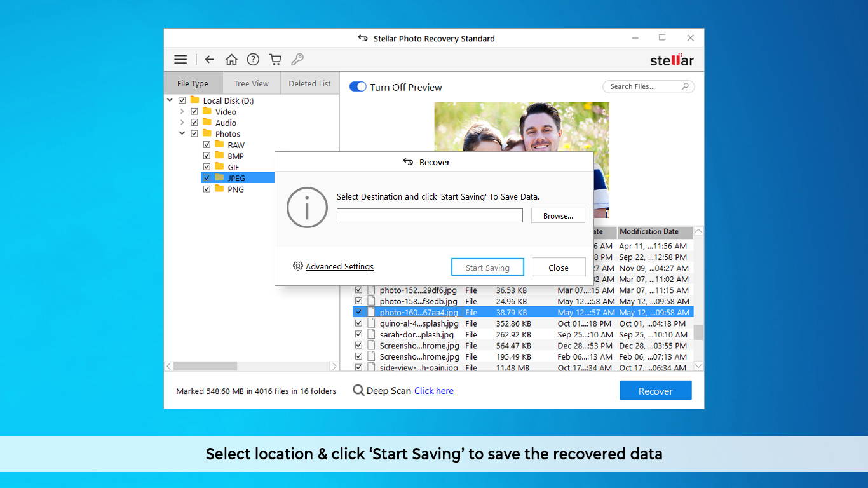Open the help question mark icon
This screenshot has height=488, width=868.
(253, 60)
